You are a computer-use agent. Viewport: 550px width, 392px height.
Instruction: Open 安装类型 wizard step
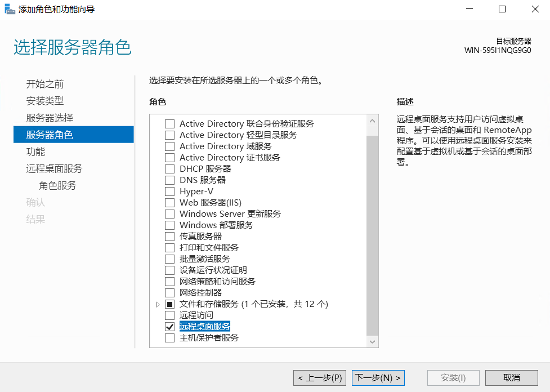45,101
